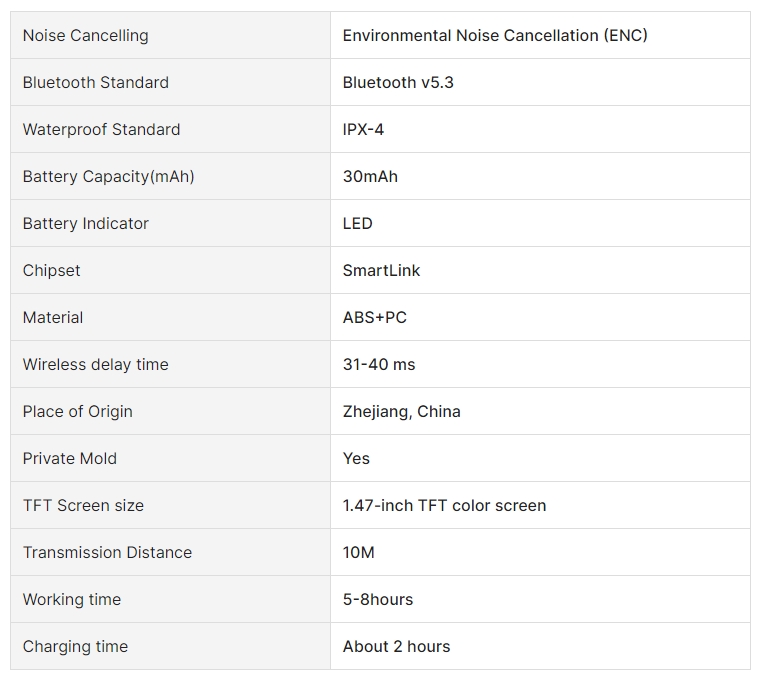This screenshot has width=760, height=684.
Task: Click the Bluetooth Standard label
Action: click(95, 82)
